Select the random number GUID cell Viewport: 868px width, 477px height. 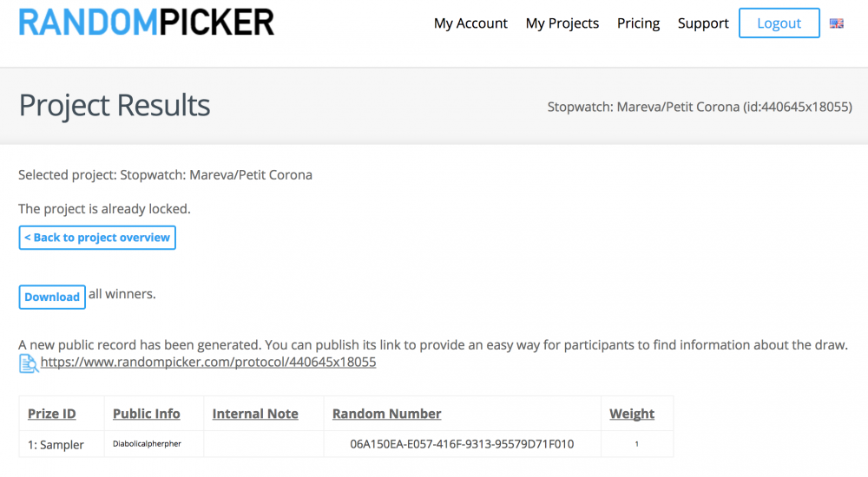click(462, 444)
